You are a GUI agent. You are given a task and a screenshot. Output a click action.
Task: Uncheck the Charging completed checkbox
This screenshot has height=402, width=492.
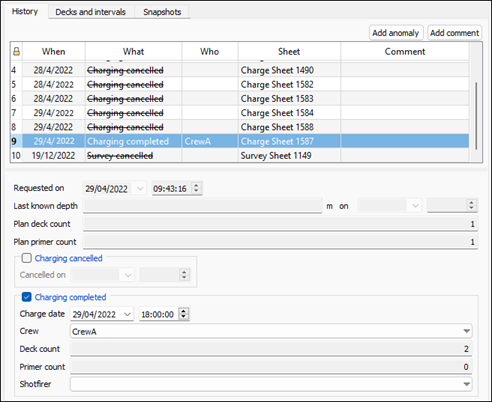coord(26,297)
